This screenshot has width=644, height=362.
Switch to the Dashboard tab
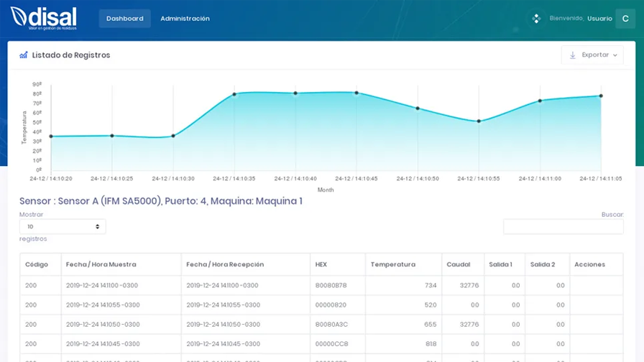click(x=124, y=19)
